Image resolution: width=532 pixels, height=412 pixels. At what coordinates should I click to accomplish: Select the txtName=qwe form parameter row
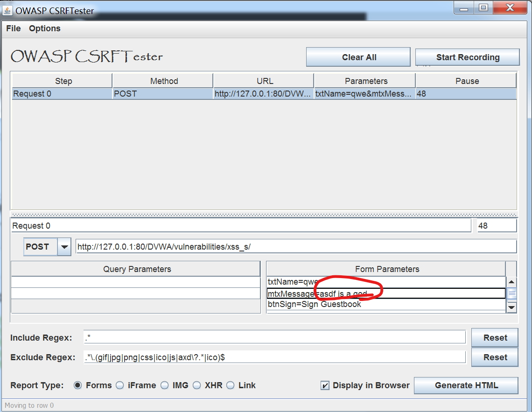(386, 282)
